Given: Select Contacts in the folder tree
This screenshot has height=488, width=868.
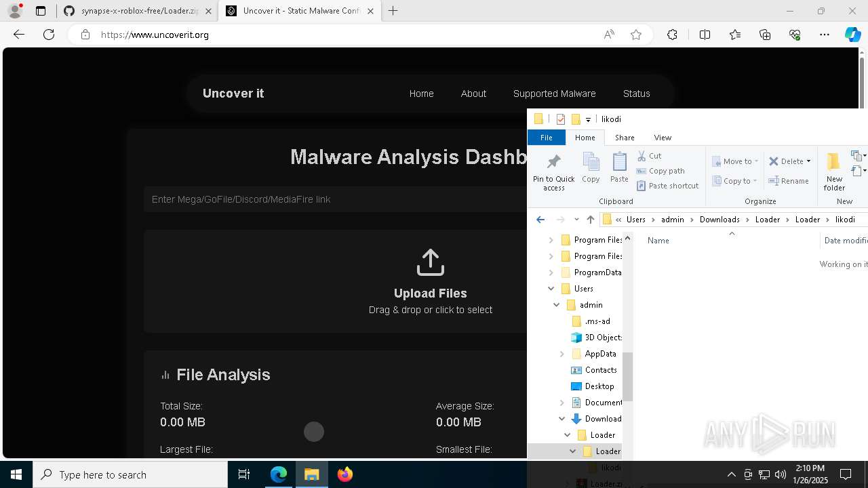Looking at the screenshot, I should 595,370.
